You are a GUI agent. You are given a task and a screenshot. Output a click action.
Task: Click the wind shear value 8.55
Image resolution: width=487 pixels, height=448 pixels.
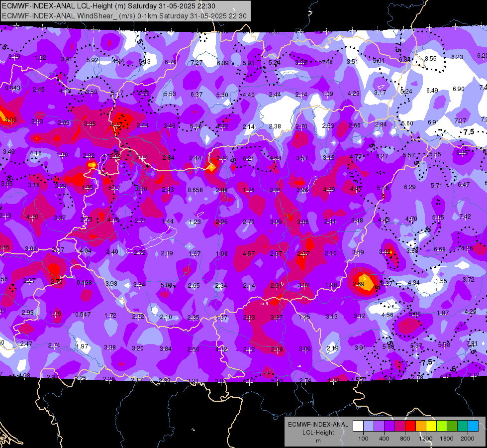pos(431,58)
